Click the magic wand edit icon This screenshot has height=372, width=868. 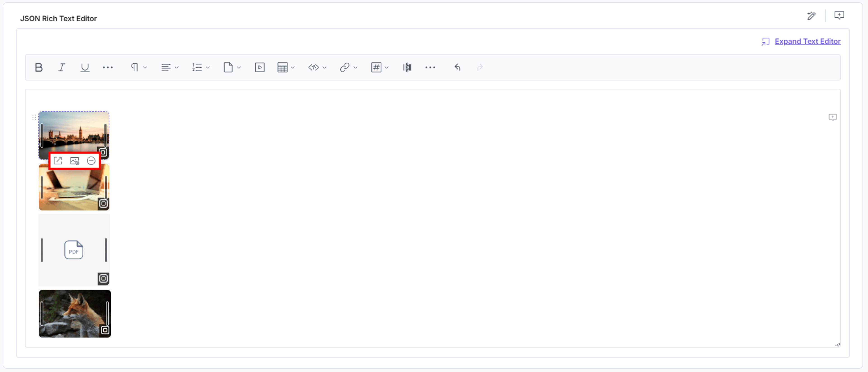(x=811, y=16)
